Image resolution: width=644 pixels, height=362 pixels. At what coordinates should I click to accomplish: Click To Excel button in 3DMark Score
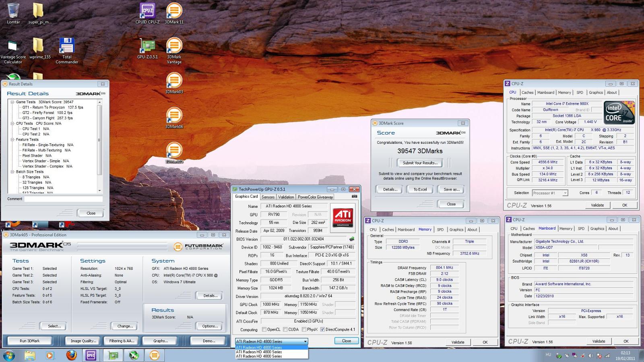click(420, 189)
